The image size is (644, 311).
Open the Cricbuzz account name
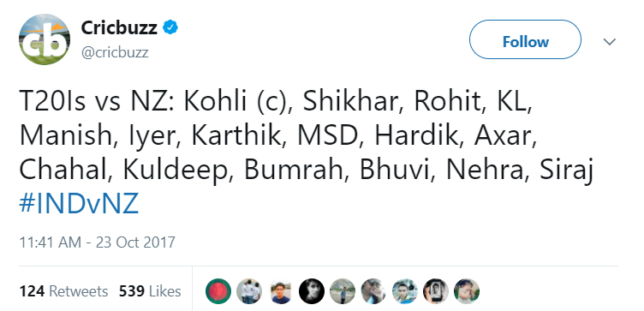click(119, 28)
